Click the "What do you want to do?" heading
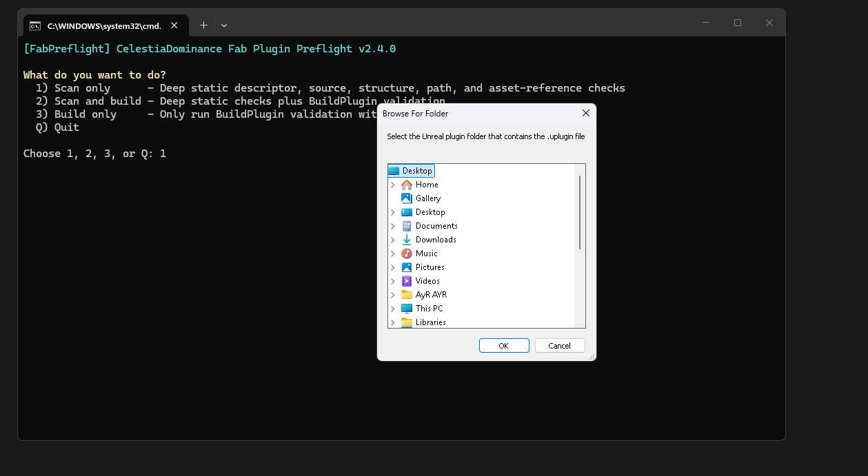This screenshot has height=476, width=868. point(94,75)
